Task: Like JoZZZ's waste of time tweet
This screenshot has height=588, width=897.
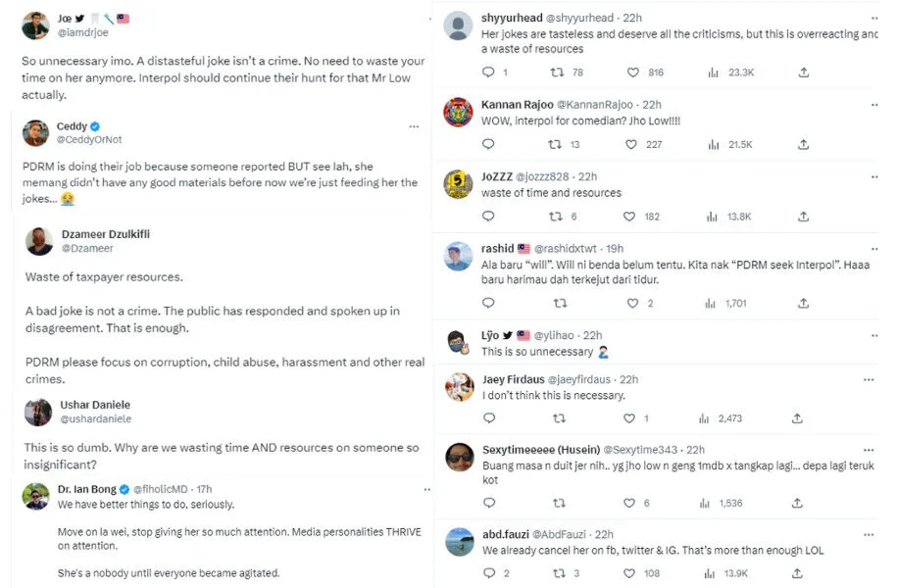Action: (x=632, y=217)
